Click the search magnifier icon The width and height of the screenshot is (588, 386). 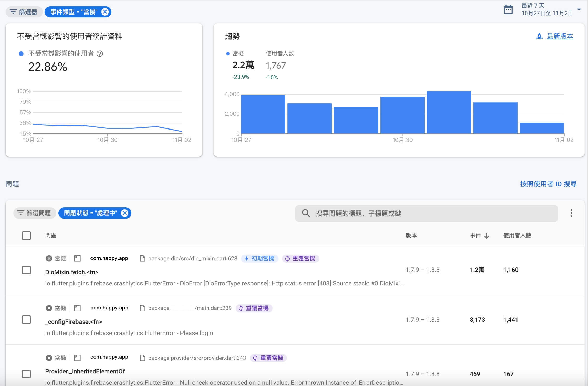(x=306, y=213)
